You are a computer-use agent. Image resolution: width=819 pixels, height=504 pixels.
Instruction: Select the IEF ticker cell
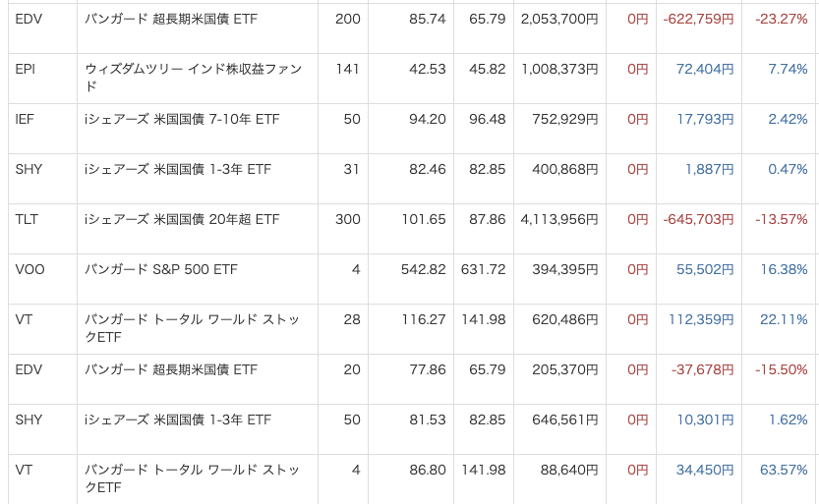tap(26, 119)
